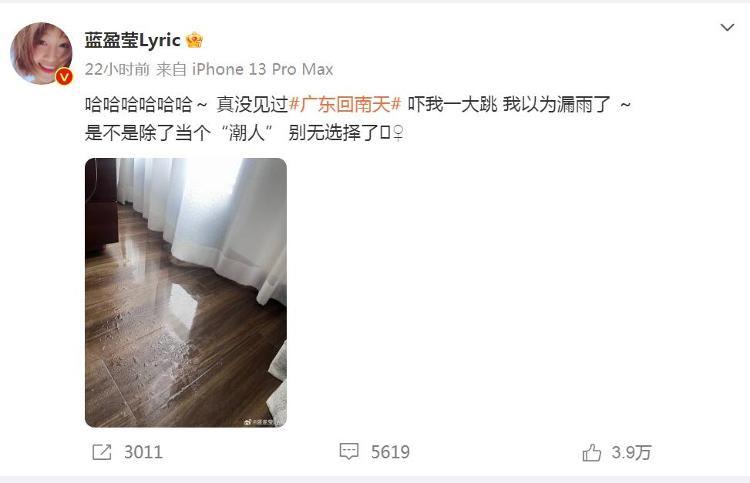
Task: Like the post with thumbs-up icon
Action: click(x=592, y=452)
